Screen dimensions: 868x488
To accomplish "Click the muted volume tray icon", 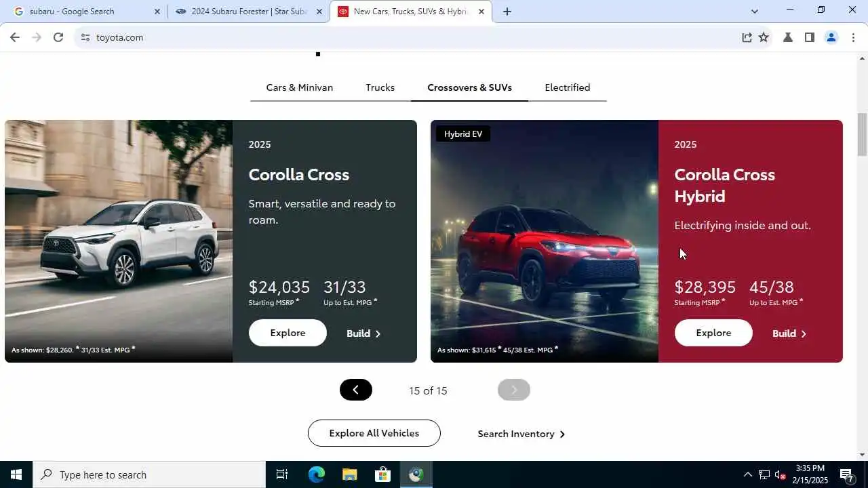I will pyautogui.click(x=780, y=474).
